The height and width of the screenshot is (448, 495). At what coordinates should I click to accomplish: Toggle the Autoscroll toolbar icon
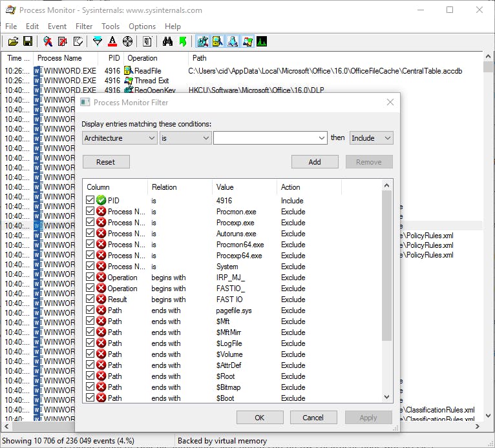[63, 41]
